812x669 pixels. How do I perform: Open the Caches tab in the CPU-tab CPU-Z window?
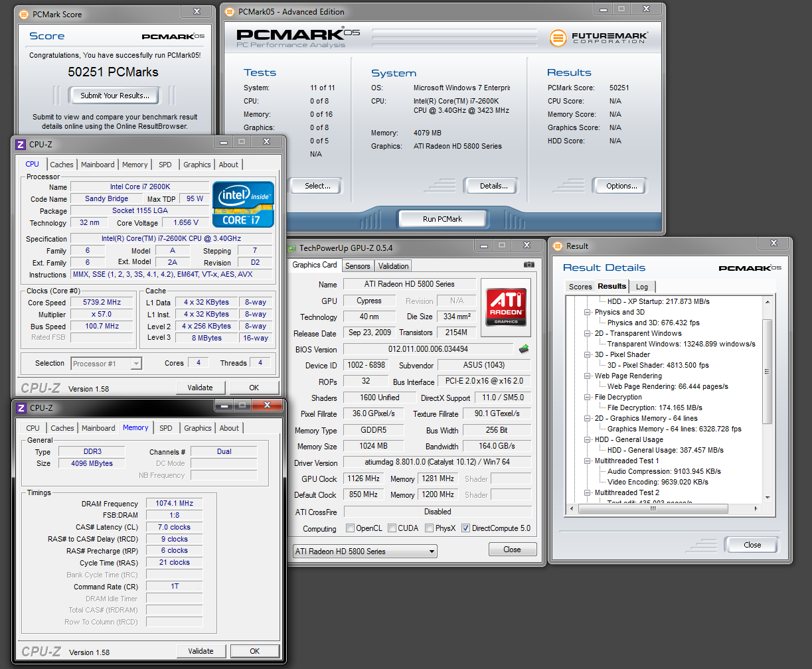pos(62,165)
